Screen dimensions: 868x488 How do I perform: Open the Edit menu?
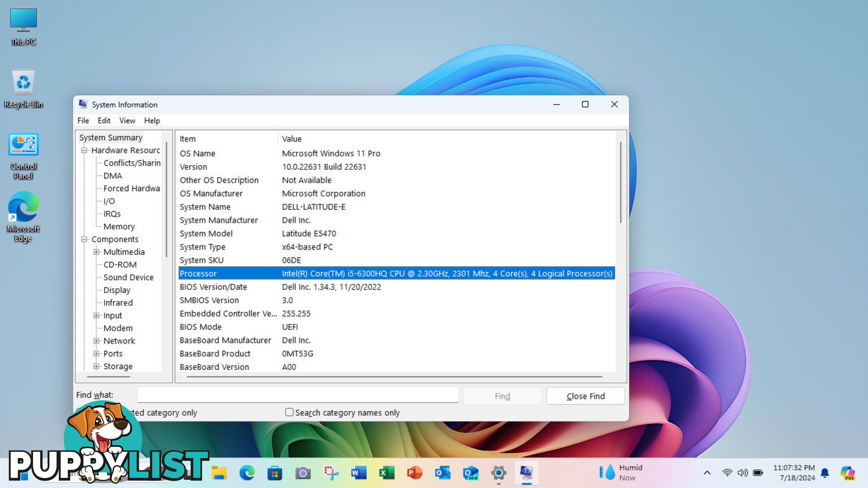tap(104, 121)
